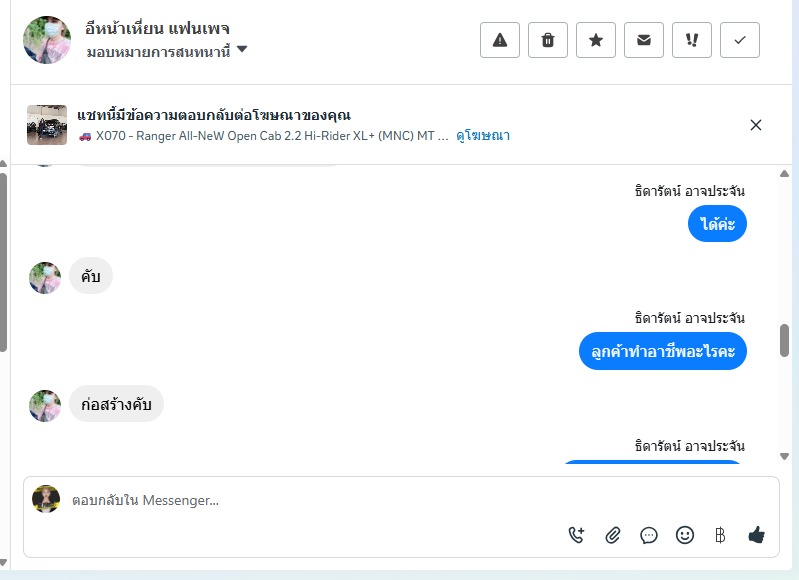799x580 pixels.
Task: Click the envelope mark-unread icon
Action: pyautogui.click(x=644, y=40)
